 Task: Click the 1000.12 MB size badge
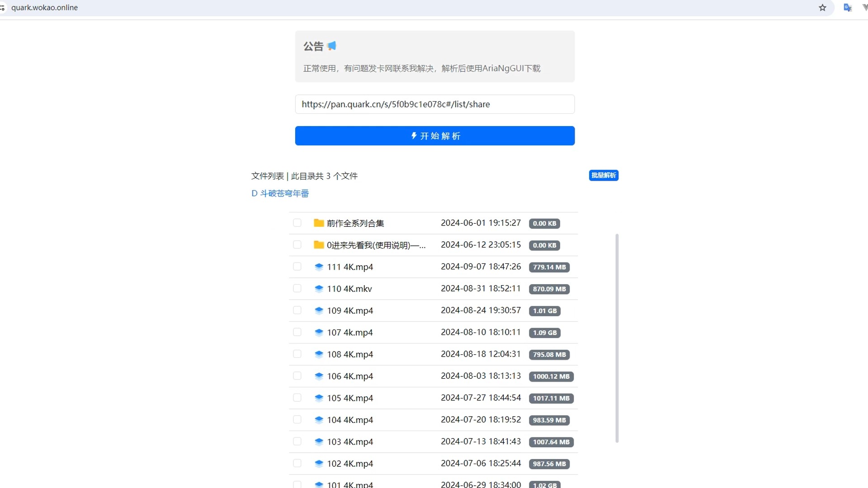tap(551, 376)
